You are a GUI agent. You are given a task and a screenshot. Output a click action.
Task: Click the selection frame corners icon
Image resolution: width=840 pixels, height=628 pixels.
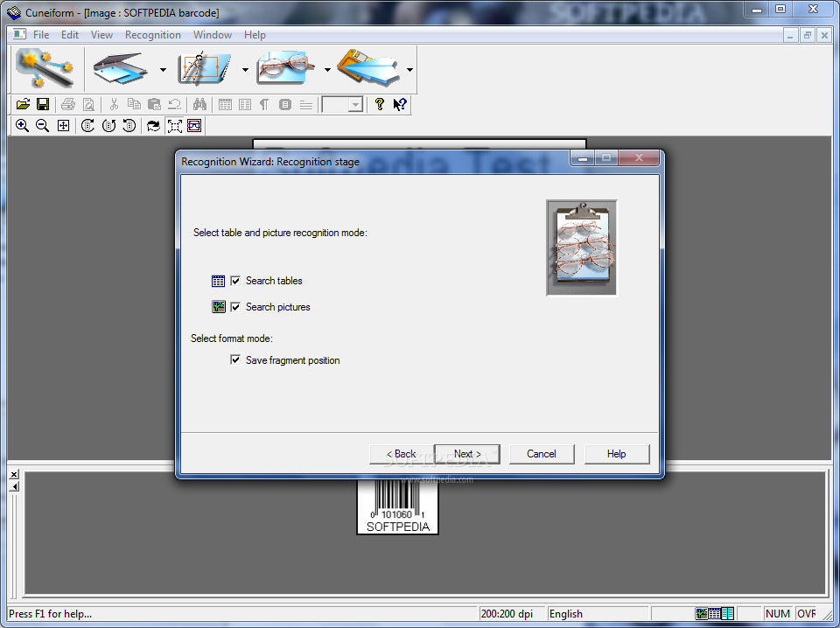175,126
